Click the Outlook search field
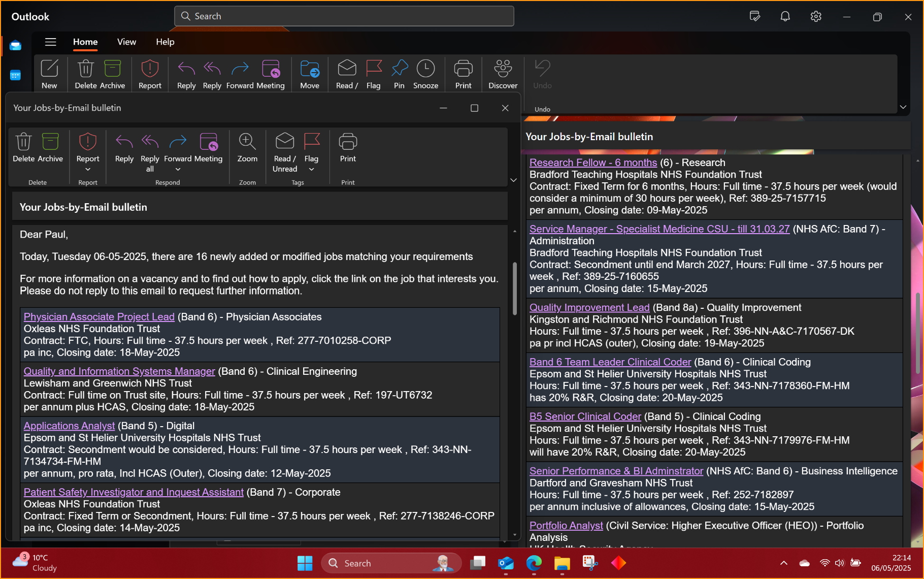Image resolution: width=924 pixels, height=579 pixels. click(344, 16)
